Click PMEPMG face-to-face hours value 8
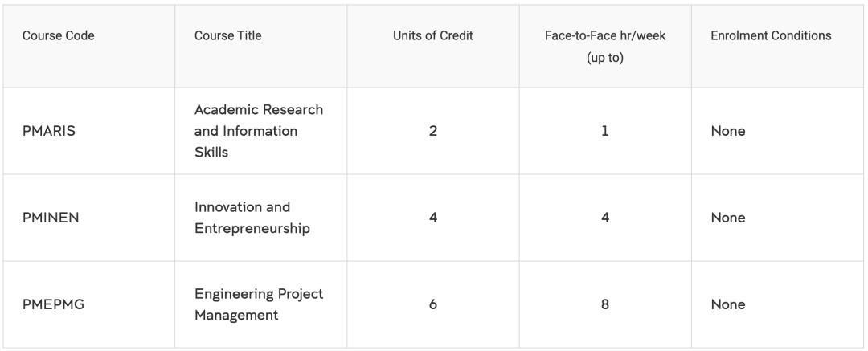The image size is (868, 351). [x=605, y=304]
